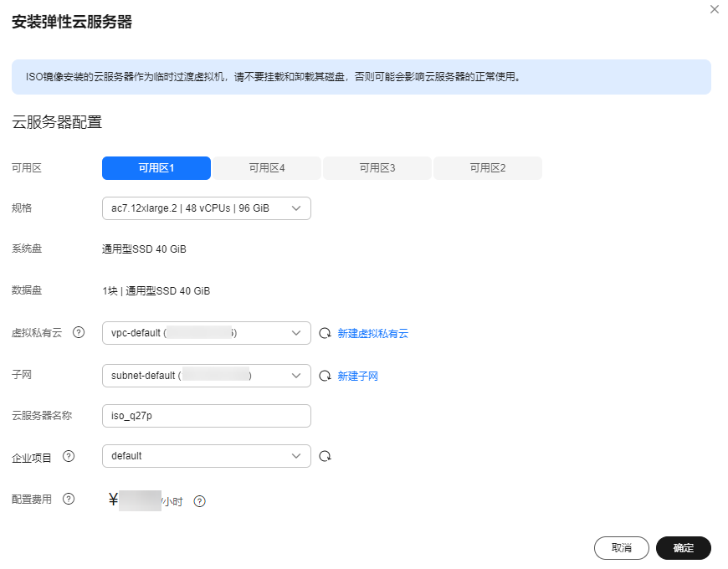
Task: Open the 规格 specification dropdown
Action: coord(206,208)
